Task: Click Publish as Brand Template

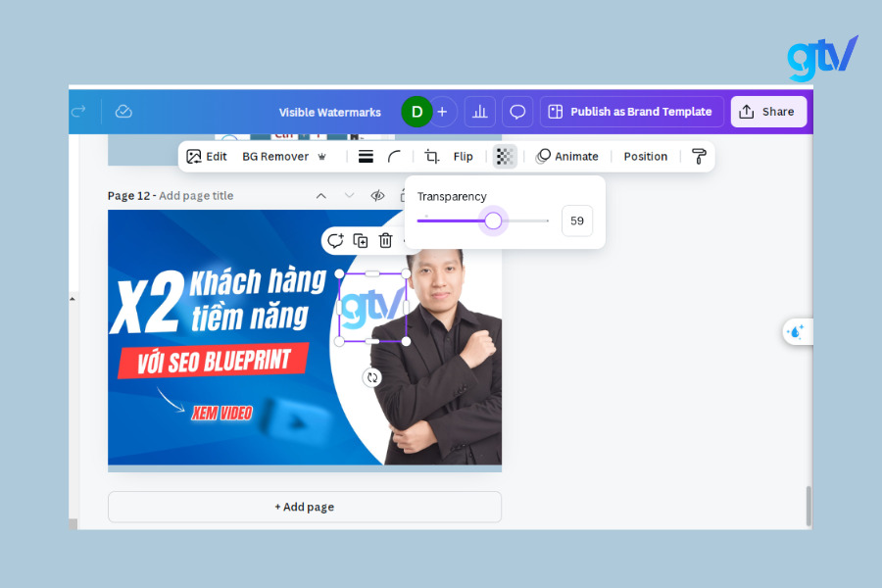Action: 631,112
